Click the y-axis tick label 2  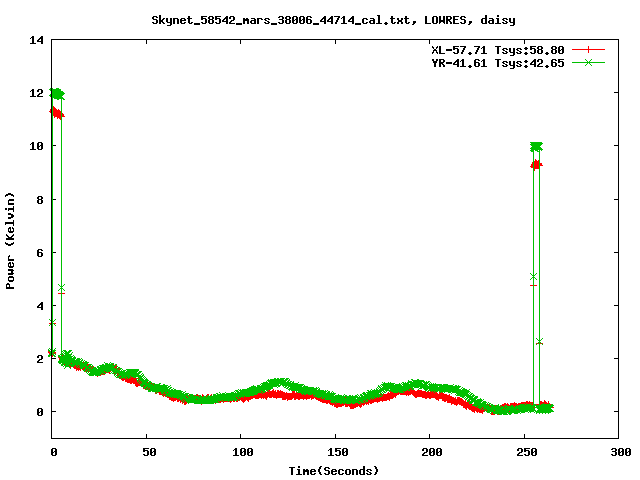(x=40, y=359)
